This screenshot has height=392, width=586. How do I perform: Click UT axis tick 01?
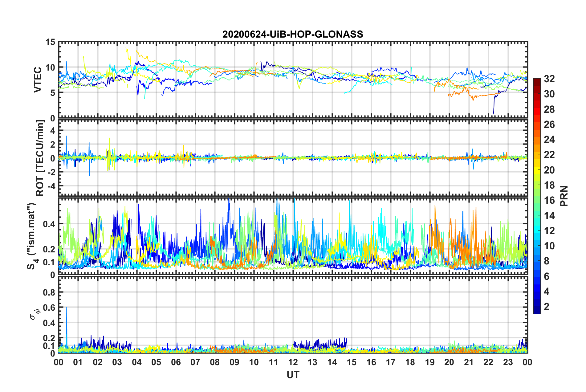click(x=78, y=362)
